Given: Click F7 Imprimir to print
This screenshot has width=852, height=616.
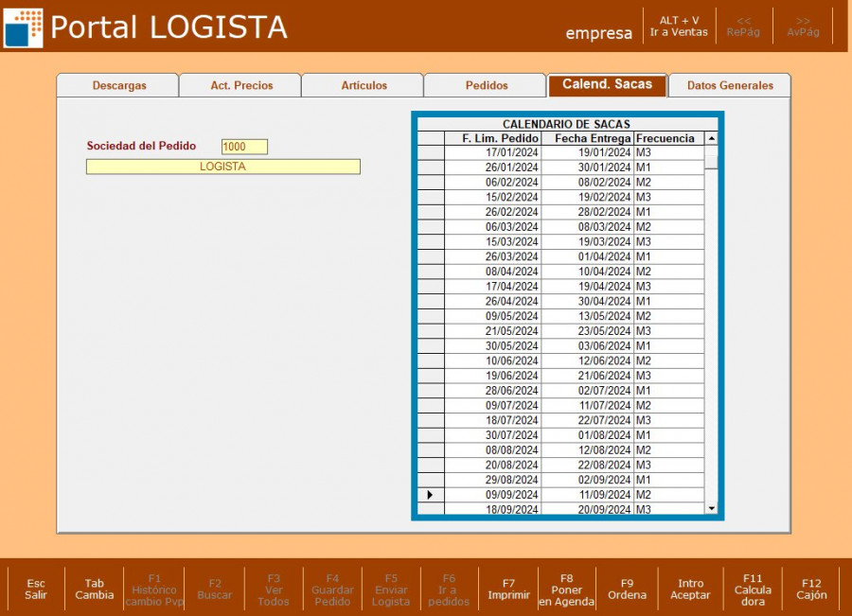Looking at the screenshot, I should [x=508, y=590].
